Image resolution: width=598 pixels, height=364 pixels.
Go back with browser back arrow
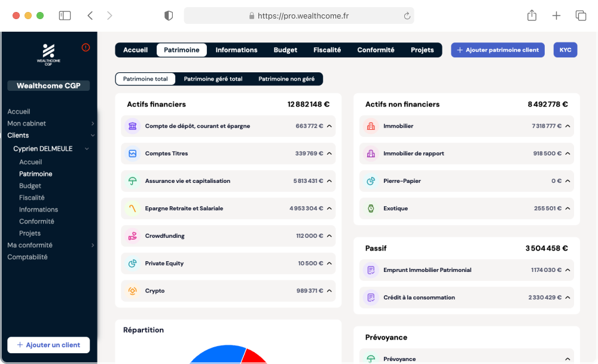(90, 16)
